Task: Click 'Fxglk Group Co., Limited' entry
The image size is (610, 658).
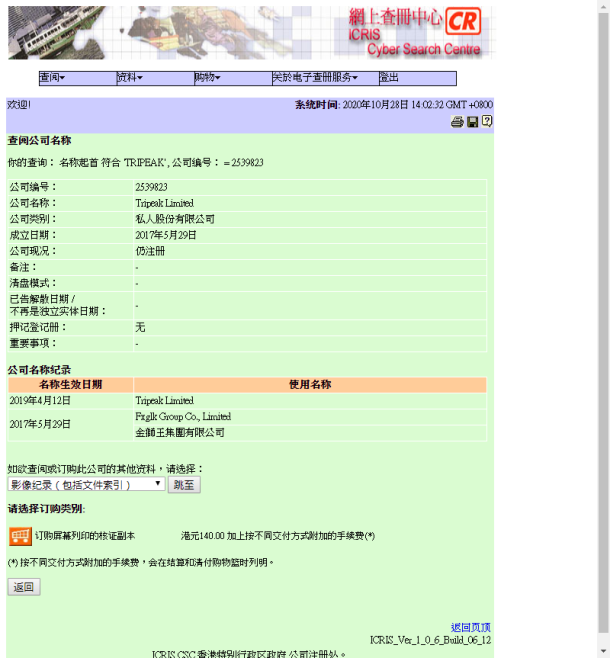Action: (x=183, y=417)
